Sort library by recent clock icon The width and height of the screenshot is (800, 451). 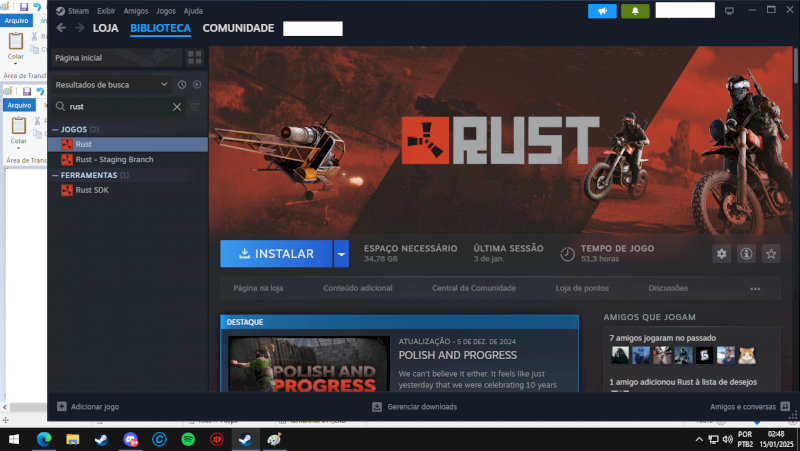pyautogui.click(x=182, y=85)
